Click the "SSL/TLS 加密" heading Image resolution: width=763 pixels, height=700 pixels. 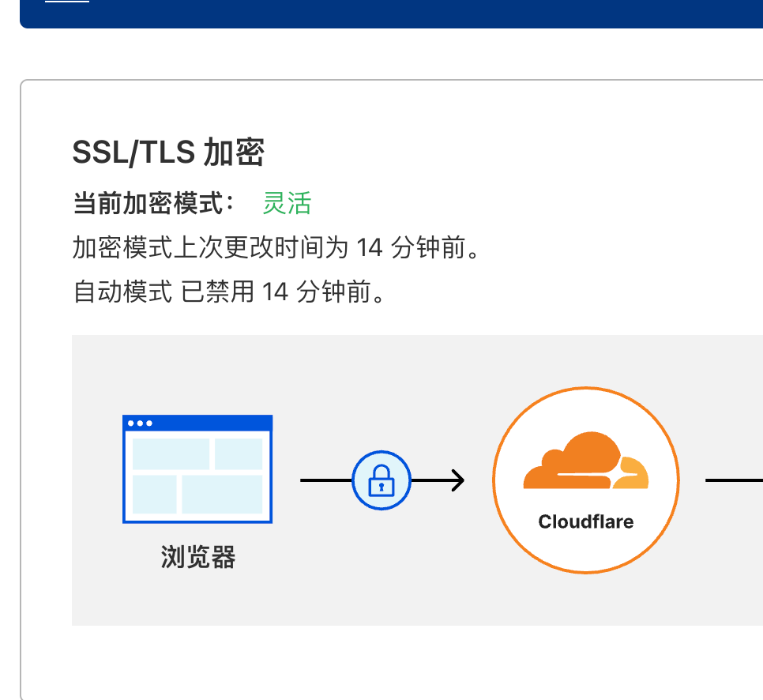[168, 152]
